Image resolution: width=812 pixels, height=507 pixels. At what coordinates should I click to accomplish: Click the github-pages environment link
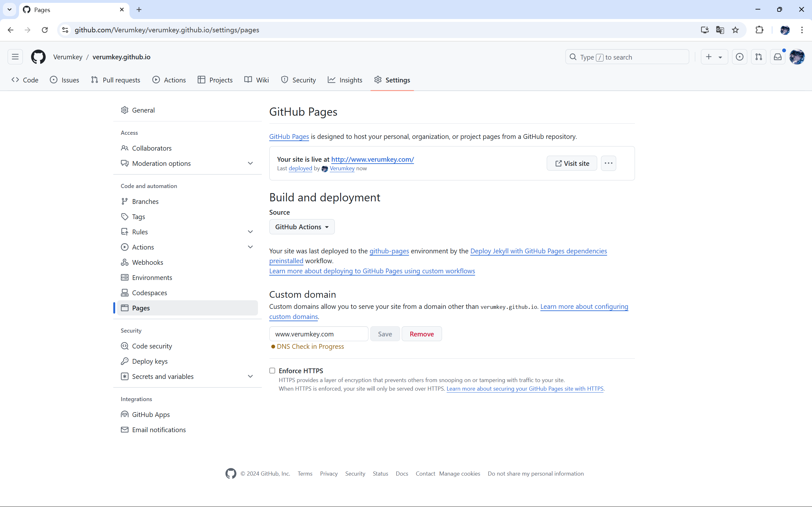389,251
